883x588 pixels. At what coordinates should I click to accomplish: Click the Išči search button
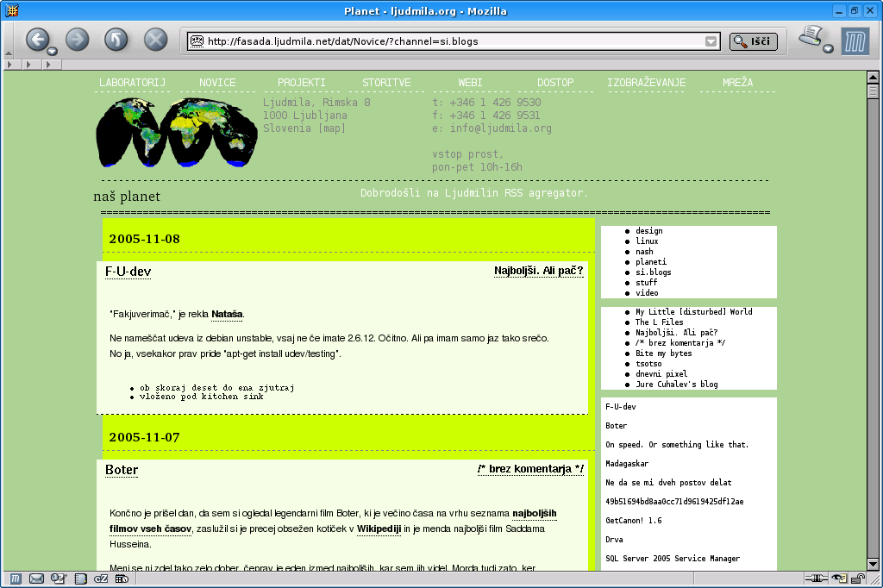point(754,41)
